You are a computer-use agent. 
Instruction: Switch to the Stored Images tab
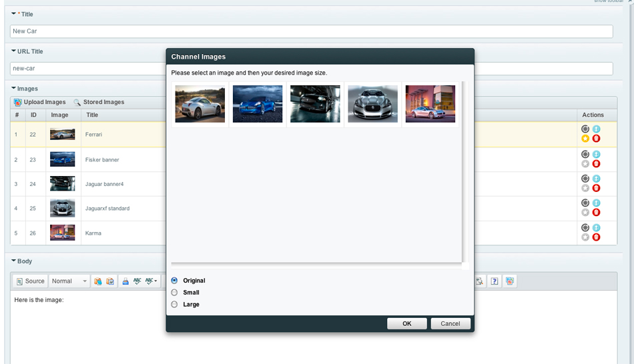(x=99, y=102)
